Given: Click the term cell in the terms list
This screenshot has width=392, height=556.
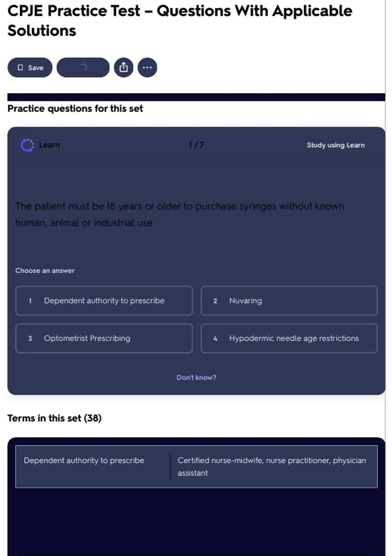Looking at the screenshot, I should [84, 460].
